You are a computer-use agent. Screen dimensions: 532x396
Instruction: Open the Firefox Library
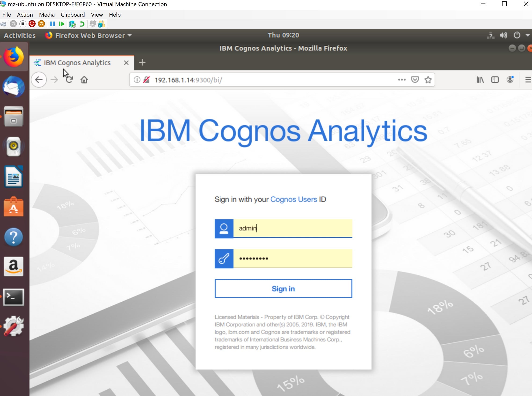[x=480, y=80]
